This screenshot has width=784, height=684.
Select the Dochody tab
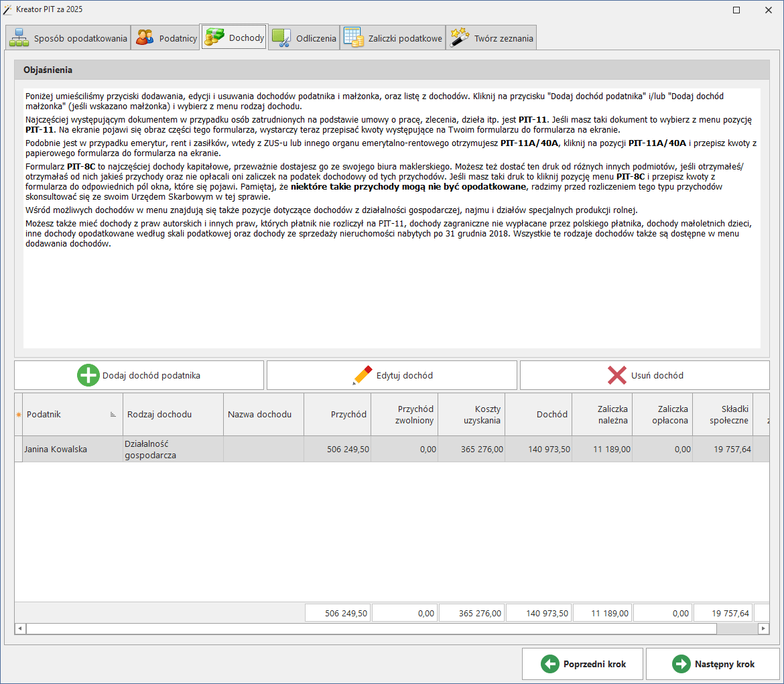(x=234, y=37)
